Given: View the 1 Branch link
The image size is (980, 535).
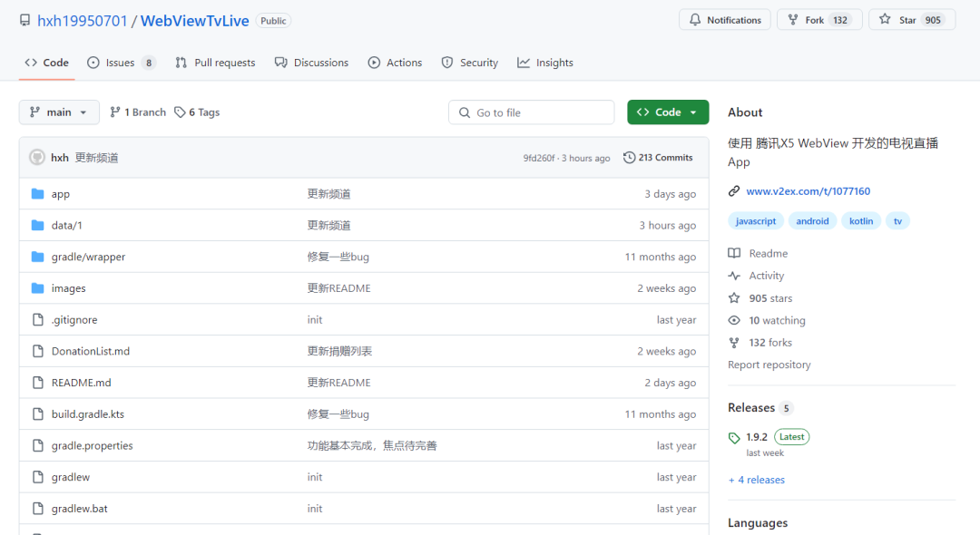Looking at the screenshot, I should (x=138, y=112).
